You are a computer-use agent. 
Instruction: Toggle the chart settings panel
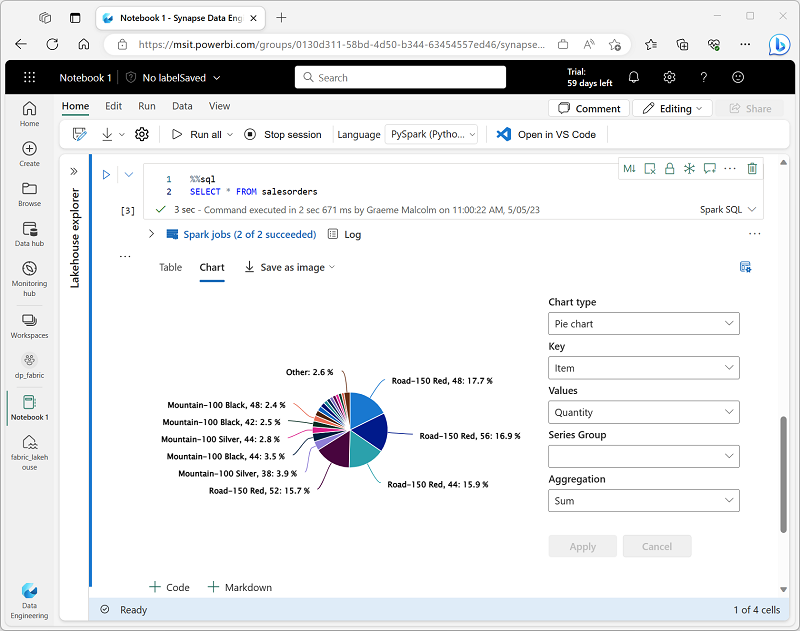(744, 266)
